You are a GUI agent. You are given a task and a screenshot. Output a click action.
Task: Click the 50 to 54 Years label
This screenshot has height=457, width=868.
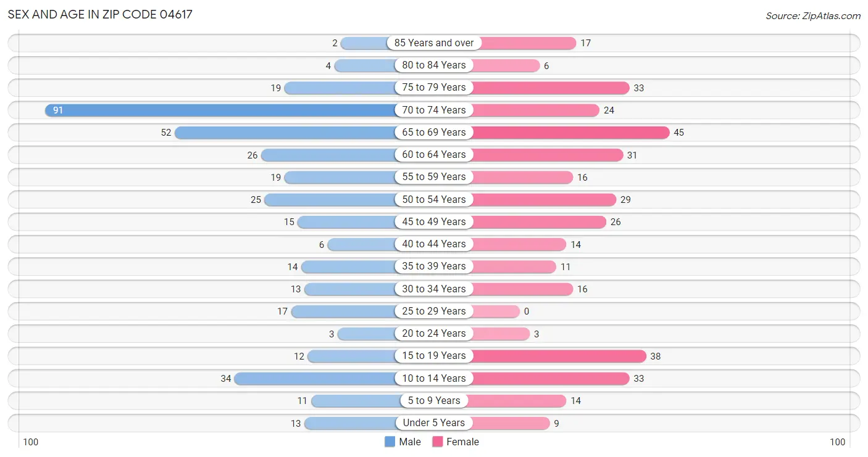[434, 199]
